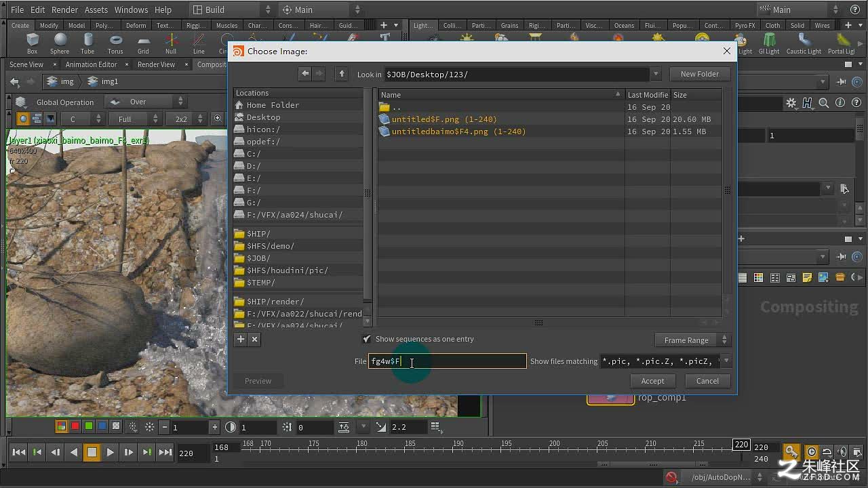Step forward one frame
Screen dimensions: 868x488
click(x=128, y=452)
